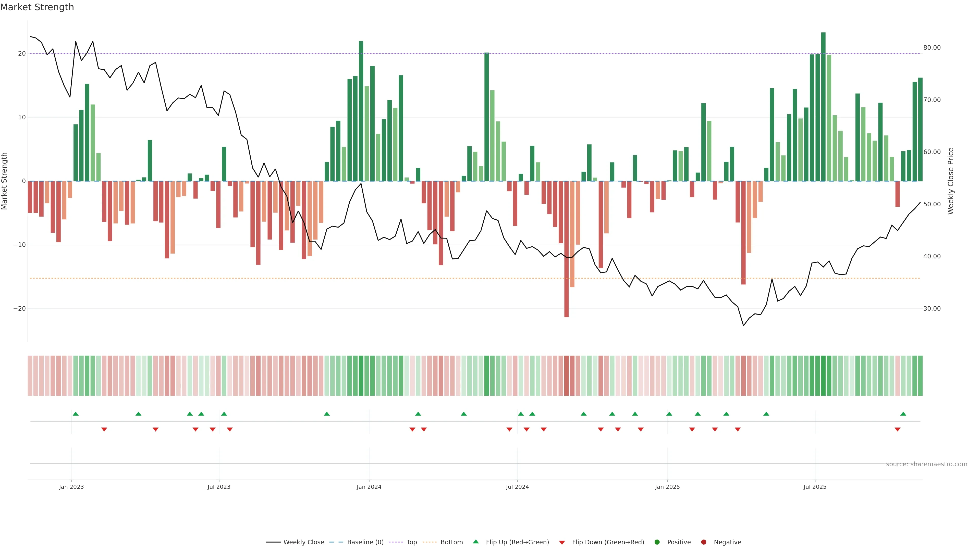Click the Jan 2024 x-axis label
Viewport: 980px width, 551px height.
(369, 487)
